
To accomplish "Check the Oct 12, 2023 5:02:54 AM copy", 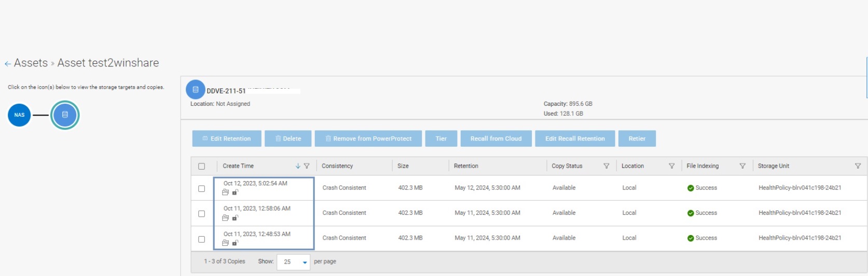I will click(202, 189).
